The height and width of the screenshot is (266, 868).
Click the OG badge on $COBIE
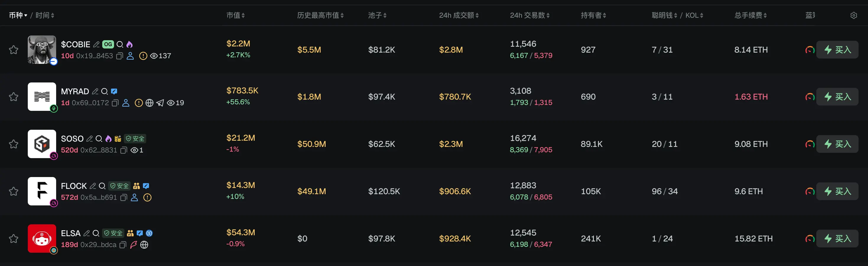(x=108, y=44)
